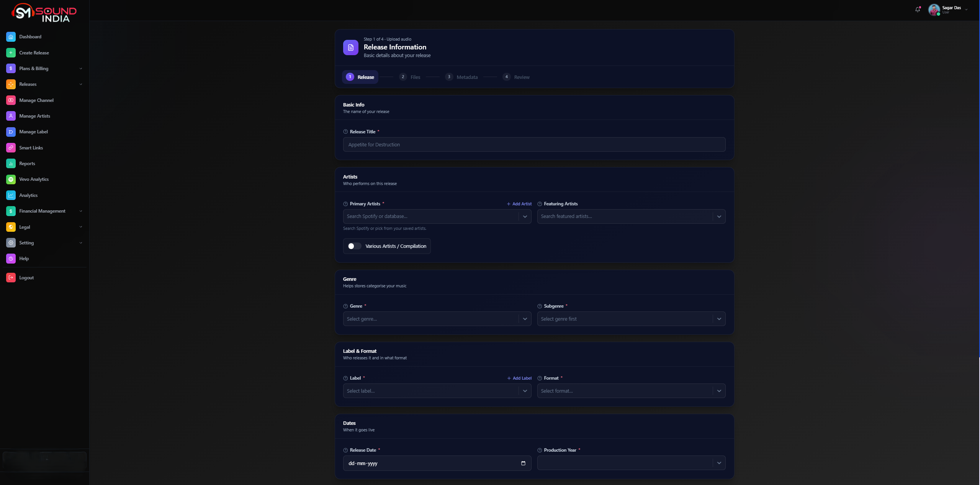The width and height of the screenshot is (980, 485).
Task: Click the help icon beside Genre
Action: [345, 306]
